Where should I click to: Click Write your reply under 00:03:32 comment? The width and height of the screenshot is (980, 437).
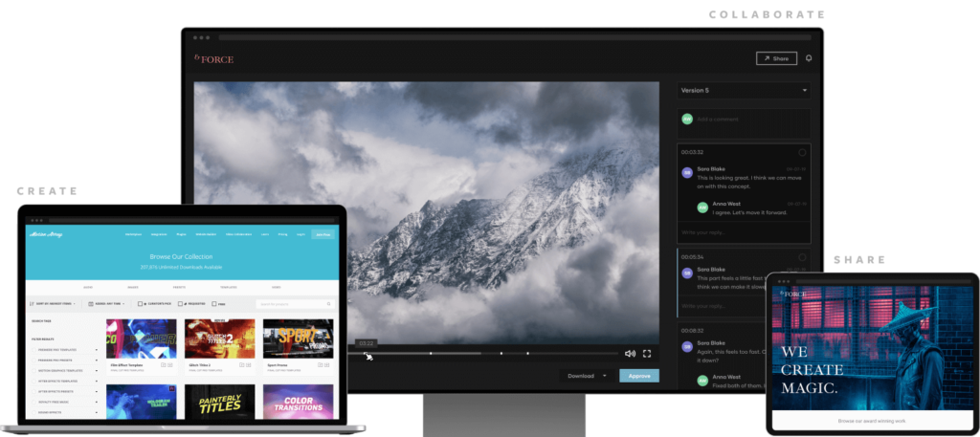(744, 232)
